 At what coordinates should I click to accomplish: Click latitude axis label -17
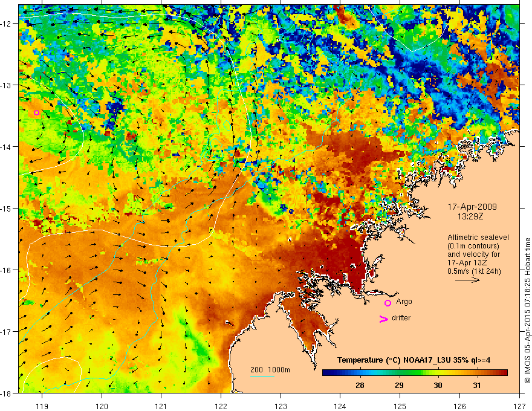tap(7, 332)
